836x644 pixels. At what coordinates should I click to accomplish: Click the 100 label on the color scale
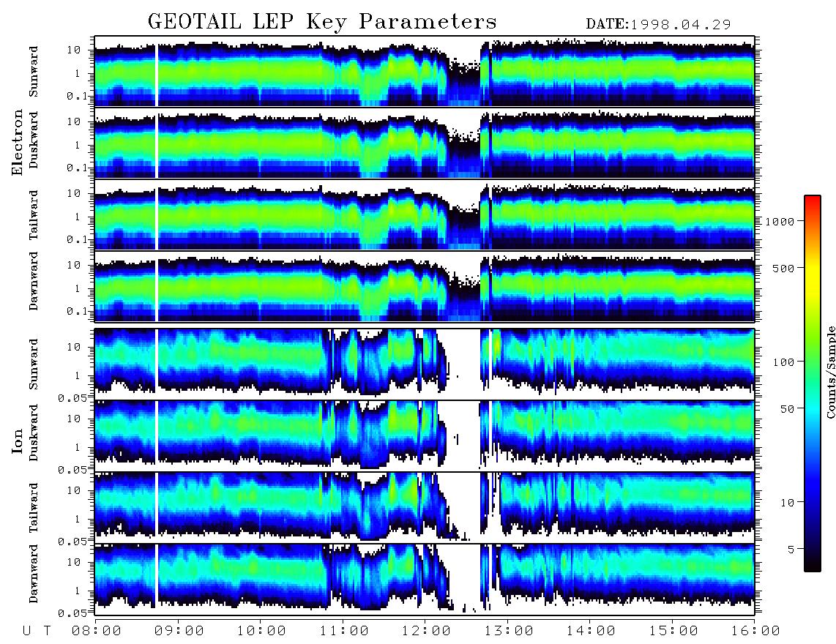click(x=784, y=362)
